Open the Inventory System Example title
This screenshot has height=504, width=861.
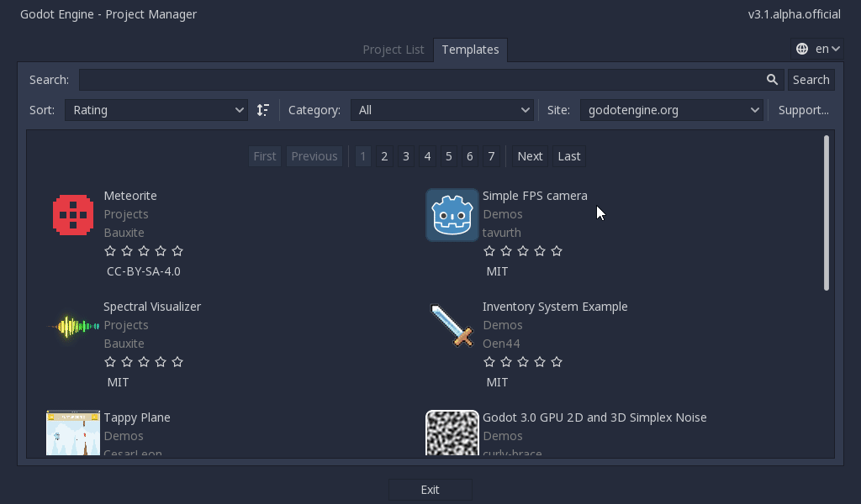(555, 307)
